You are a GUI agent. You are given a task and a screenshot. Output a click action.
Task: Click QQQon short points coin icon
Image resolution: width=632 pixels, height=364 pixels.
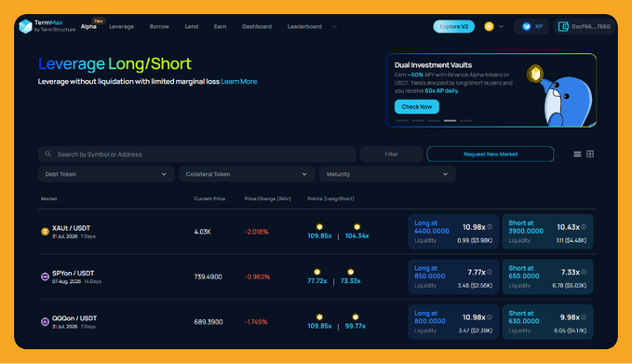[356, 317]
